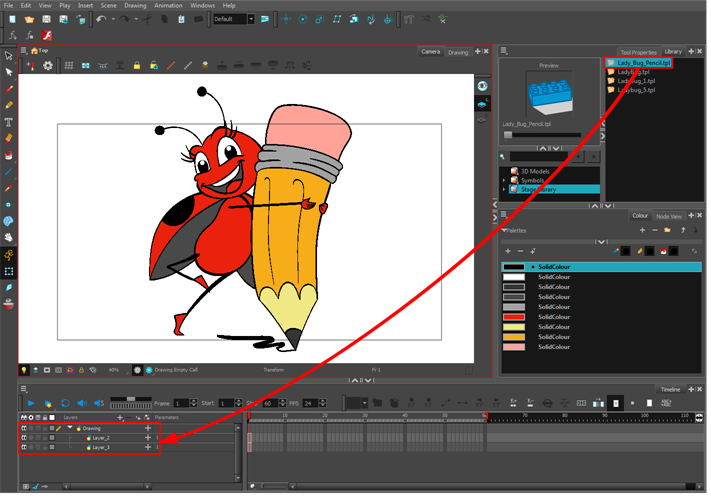711x498 pixels.
Task: Toggle sound playback speaker icon
Action: coord(82,403)
